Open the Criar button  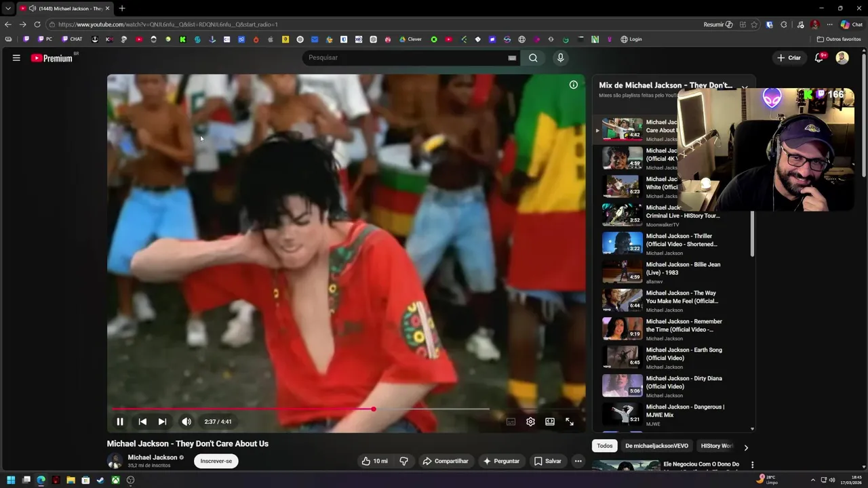pos(789,58)
